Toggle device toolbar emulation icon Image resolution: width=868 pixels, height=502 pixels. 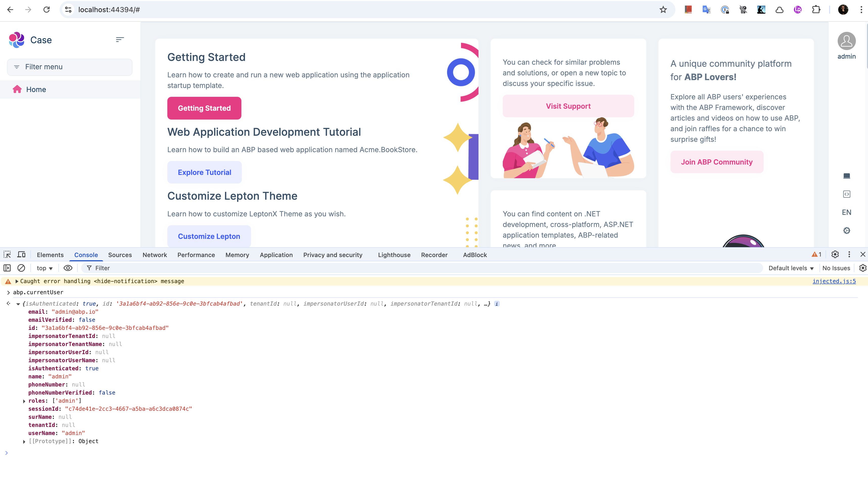tap(21, 255)
